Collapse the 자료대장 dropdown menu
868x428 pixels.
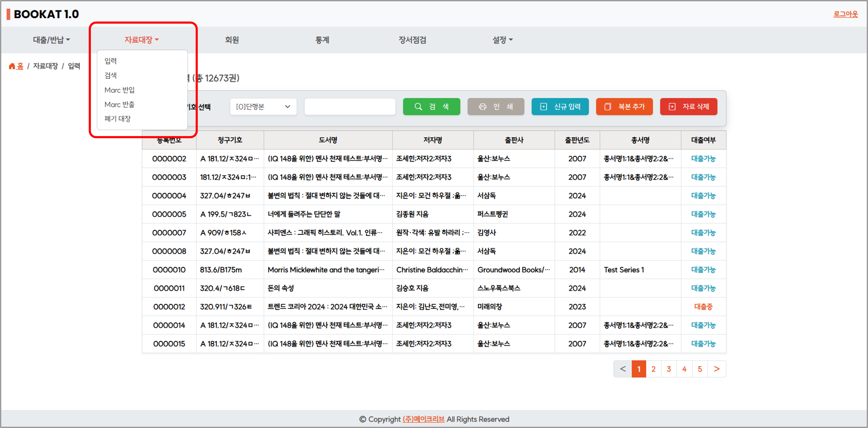click(141, 40)
